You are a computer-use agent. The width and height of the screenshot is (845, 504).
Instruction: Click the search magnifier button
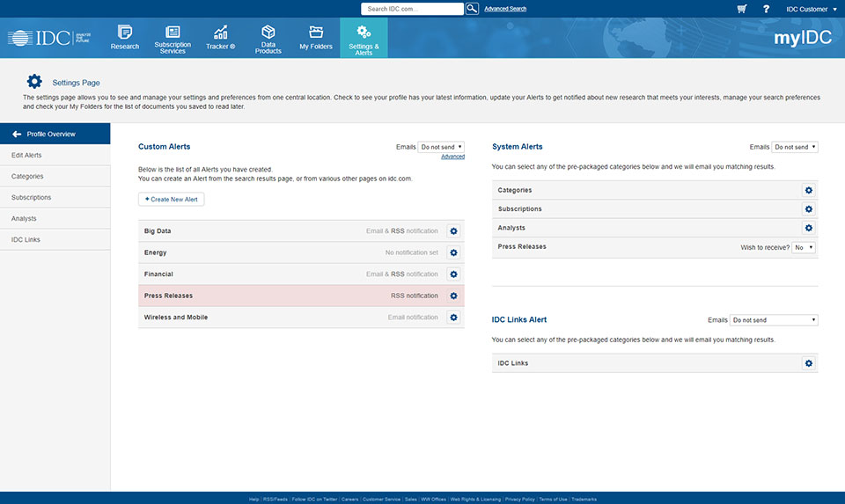[472, 9]
